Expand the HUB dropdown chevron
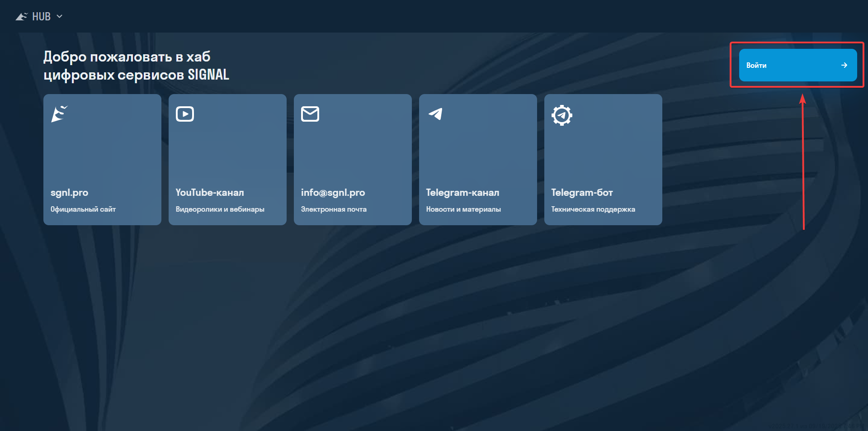868x431 pixels. [x=59, y=17]
